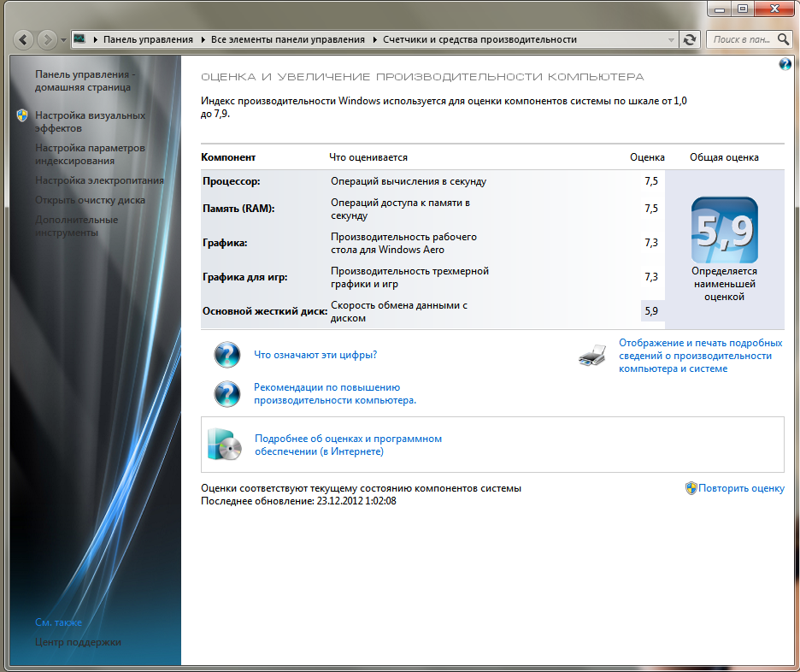800x672 pixels.
Task: Click question mark icon beside 'Что означают эти цифры?'
Action: (227, 355)
